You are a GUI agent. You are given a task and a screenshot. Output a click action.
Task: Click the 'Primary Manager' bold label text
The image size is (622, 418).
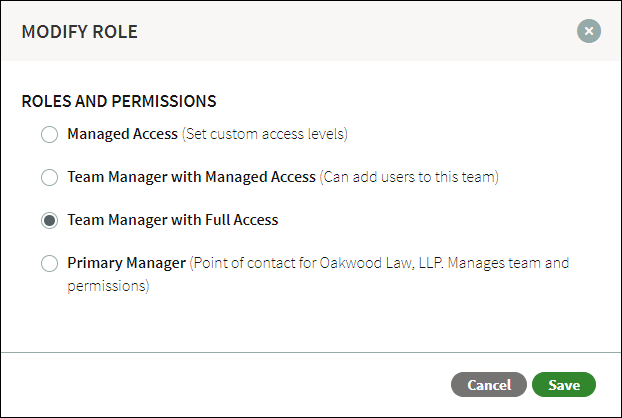(x=127, y=263)
